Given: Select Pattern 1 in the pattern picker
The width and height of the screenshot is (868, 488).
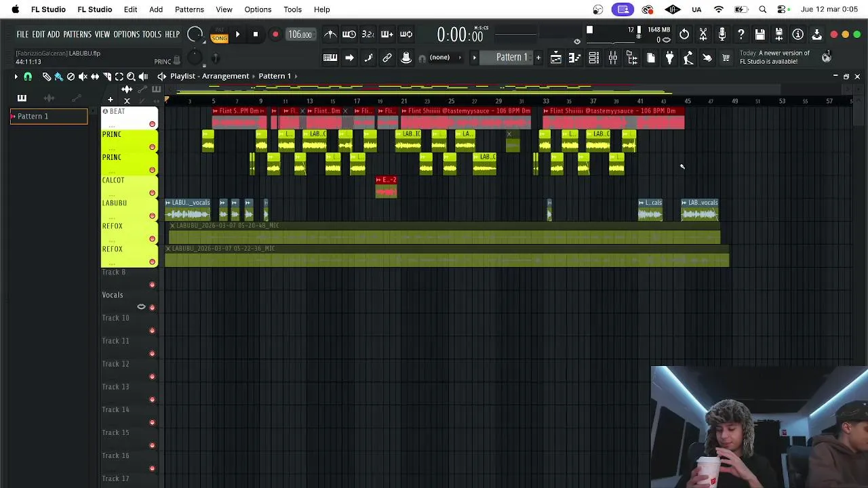Looking at the screenshot, I should pos(49,117).
